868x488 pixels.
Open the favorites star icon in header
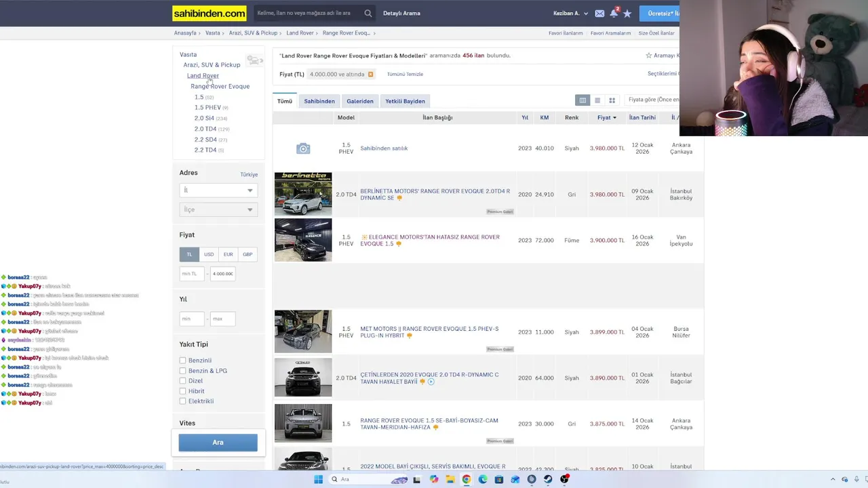coord(627,14)
